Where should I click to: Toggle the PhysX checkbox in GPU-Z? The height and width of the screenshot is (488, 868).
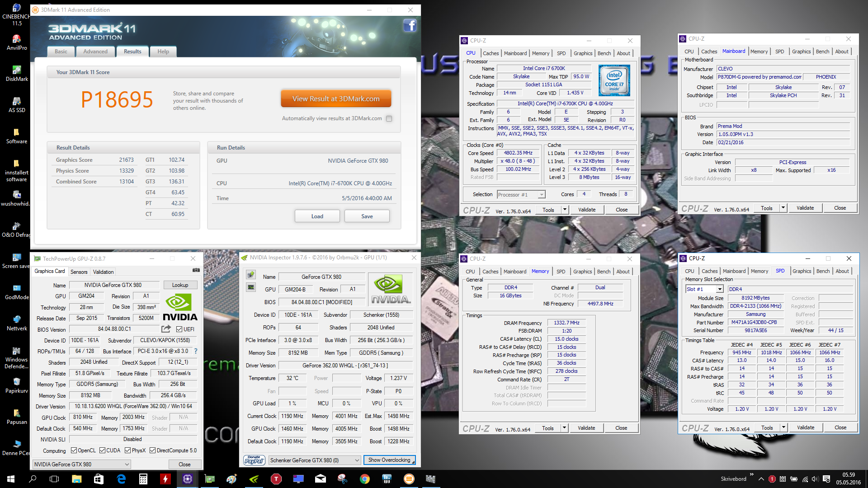point(128,450)
